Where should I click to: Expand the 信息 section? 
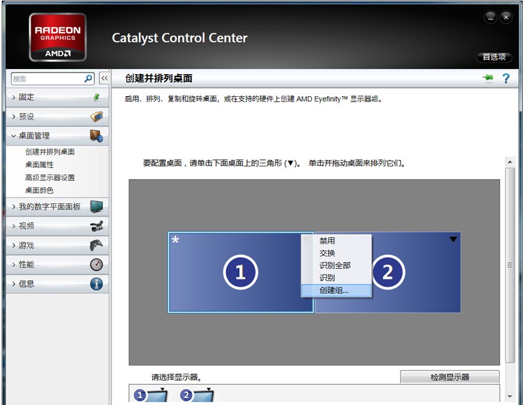[x=57, y=284]
